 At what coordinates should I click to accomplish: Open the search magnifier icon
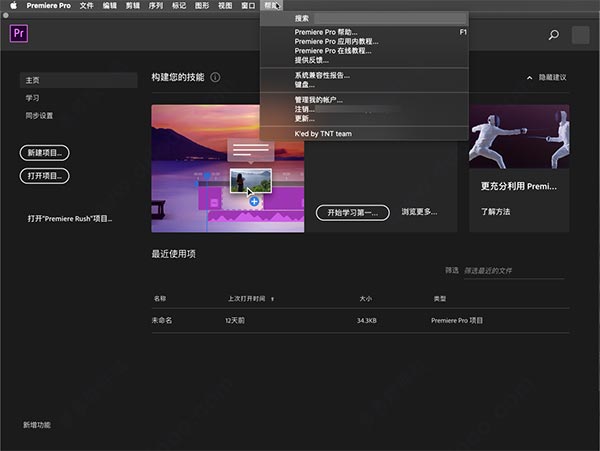[553, 35]
